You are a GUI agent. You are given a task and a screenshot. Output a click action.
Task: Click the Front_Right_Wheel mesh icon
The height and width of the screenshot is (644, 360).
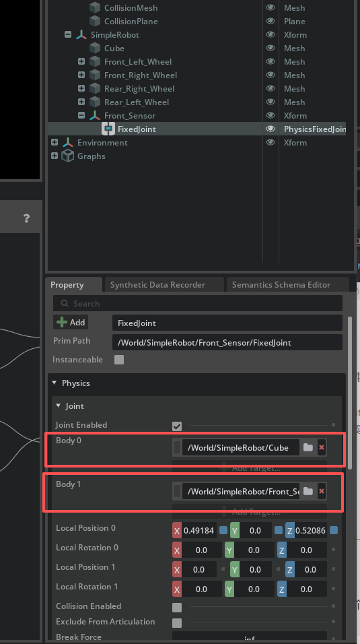coord(95,75)
